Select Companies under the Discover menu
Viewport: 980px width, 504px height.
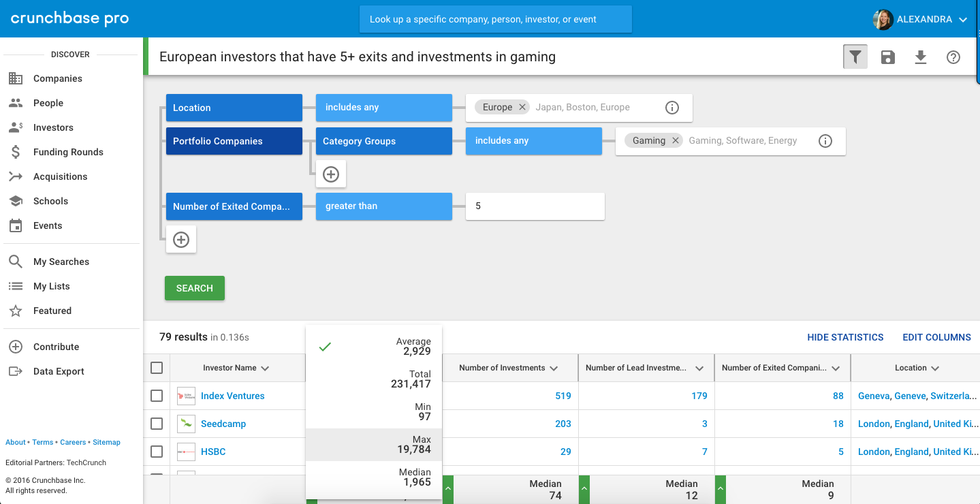coord(58,78)
